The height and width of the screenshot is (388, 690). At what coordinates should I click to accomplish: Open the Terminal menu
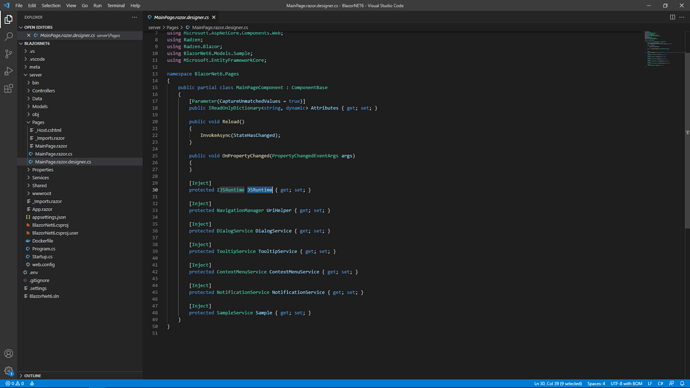[116, 6]
